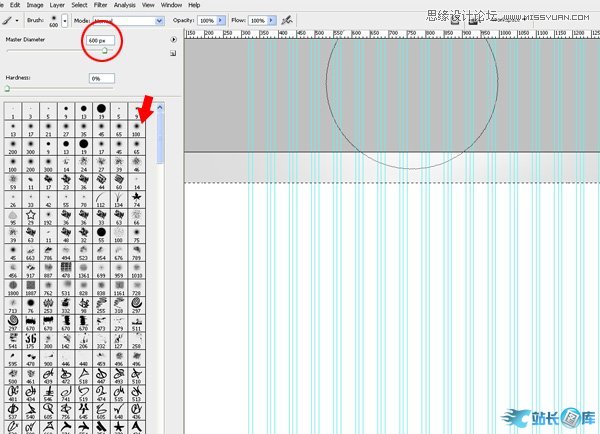Open the Layer menu

click(x=58, y=5)
